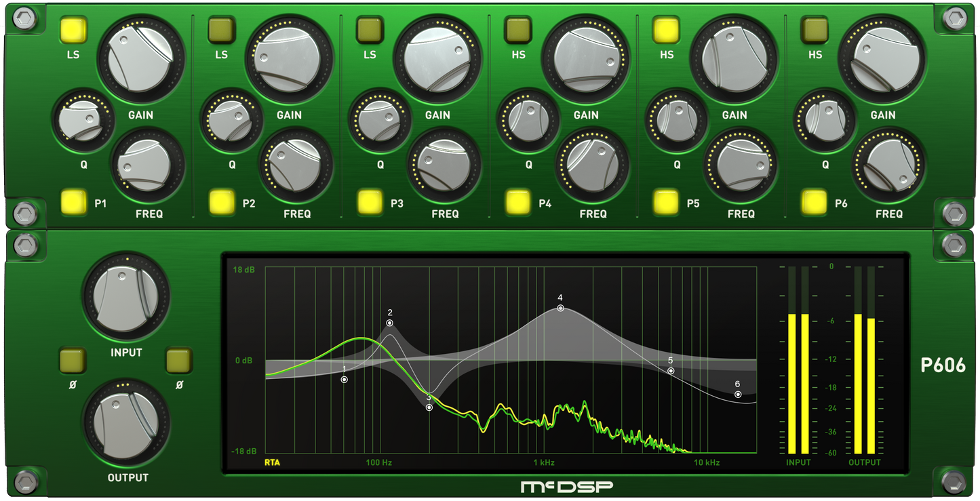This screenshot has width=980, height=501.
Task: Select EQ node 4 on the graph
Action: [561, 308]
